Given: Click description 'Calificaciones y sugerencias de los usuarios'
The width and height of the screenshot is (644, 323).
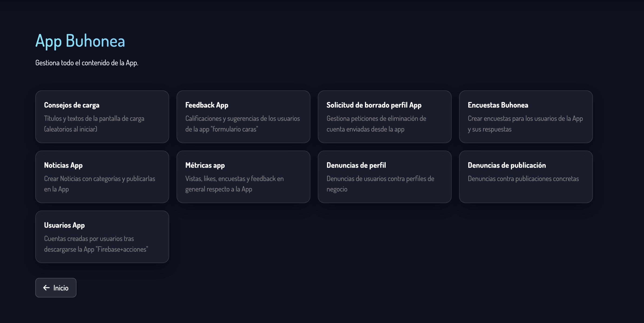Looking at the screenshot, I should 243,119.
